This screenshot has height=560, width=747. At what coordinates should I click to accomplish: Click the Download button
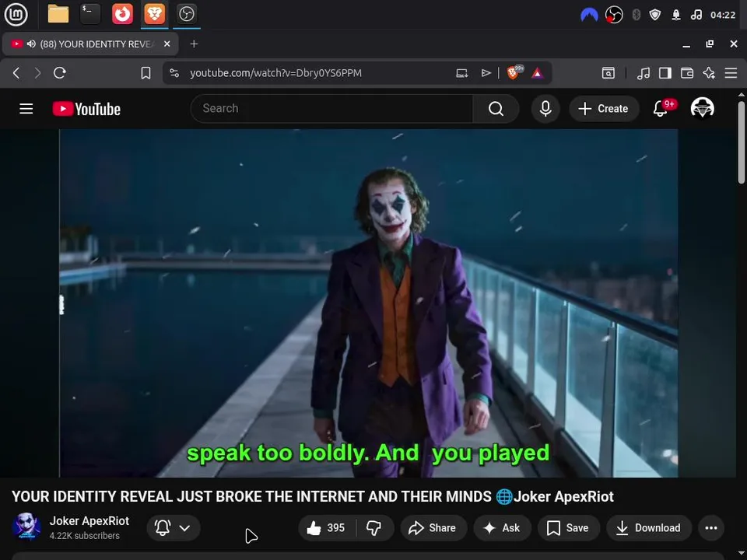(x=649, y=527)
